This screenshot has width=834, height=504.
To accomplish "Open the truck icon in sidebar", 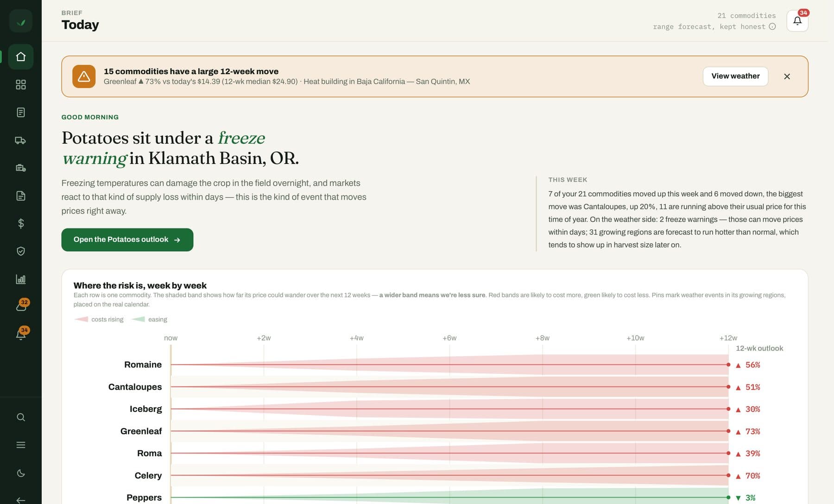I will (21, 140).
